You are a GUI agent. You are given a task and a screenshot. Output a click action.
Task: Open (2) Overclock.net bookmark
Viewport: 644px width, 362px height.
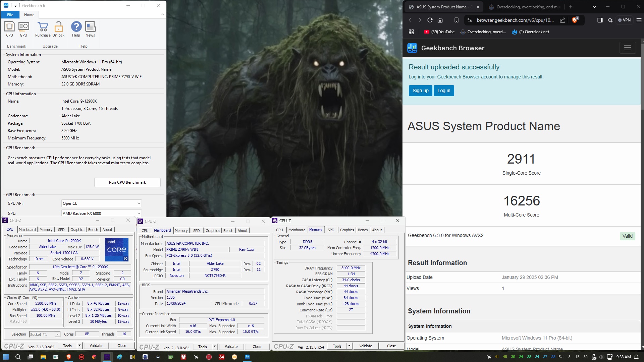coord(531,32)
